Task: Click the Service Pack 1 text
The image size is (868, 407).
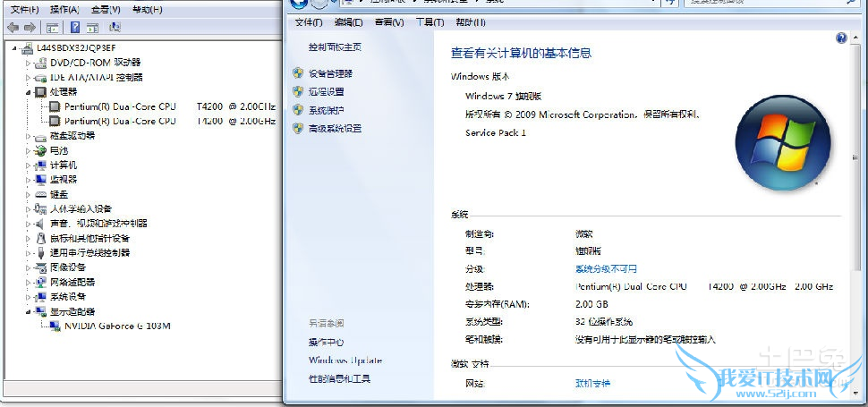Action: point(496,132)
